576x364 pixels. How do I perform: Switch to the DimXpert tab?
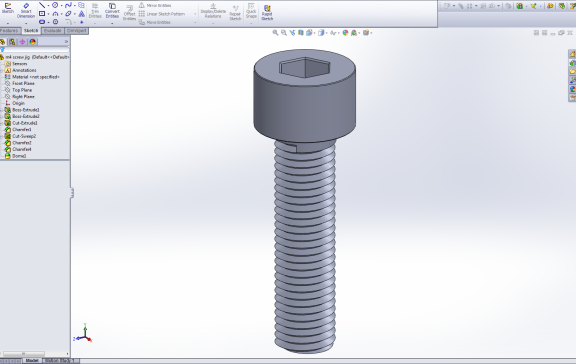76,31
